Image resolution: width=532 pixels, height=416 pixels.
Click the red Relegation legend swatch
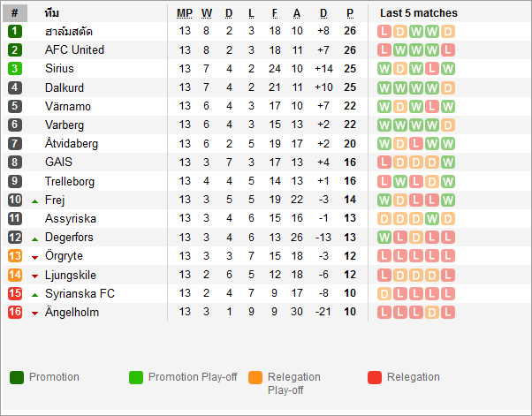tap(375, 378)
